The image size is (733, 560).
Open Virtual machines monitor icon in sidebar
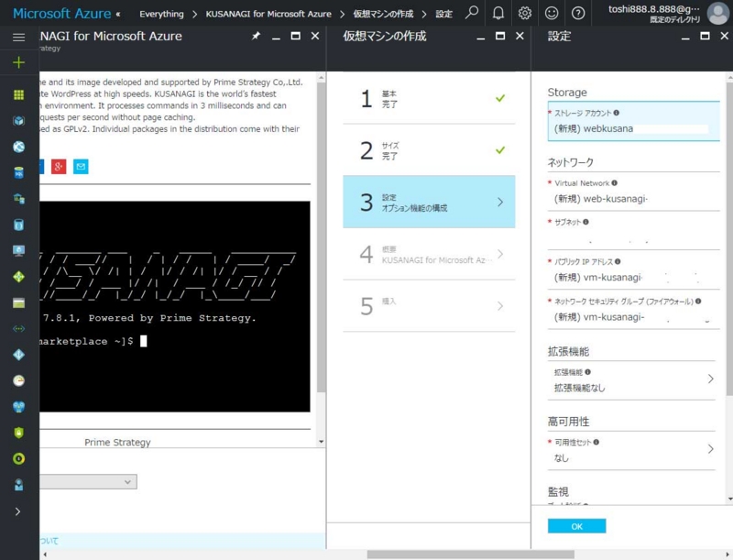click(x=18, y=251)
